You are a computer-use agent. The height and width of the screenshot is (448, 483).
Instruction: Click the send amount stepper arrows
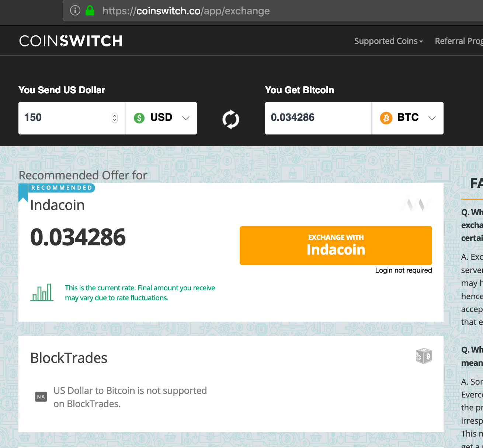[115, 118]
